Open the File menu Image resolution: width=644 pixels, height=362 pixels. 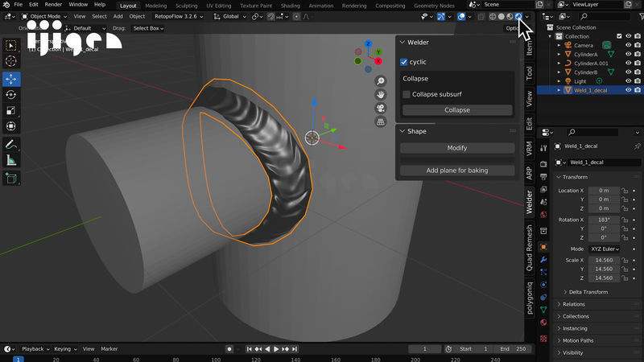[x=18, y=5]
